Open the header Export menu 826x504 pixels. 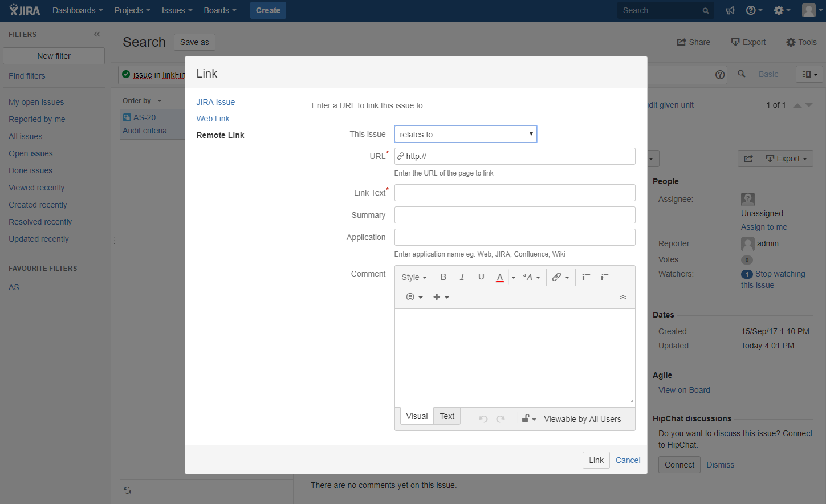coord(748,42)
